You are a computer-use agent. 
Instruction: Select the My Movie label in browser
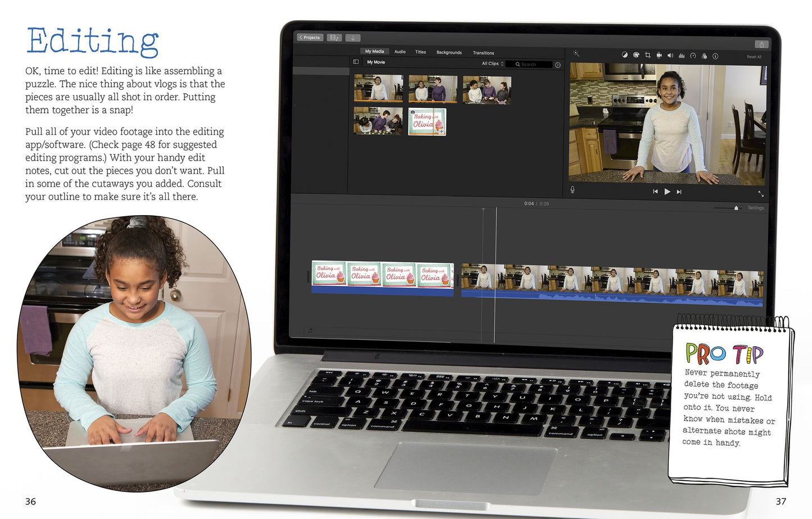pyautogui.click(x=376, y=62)
